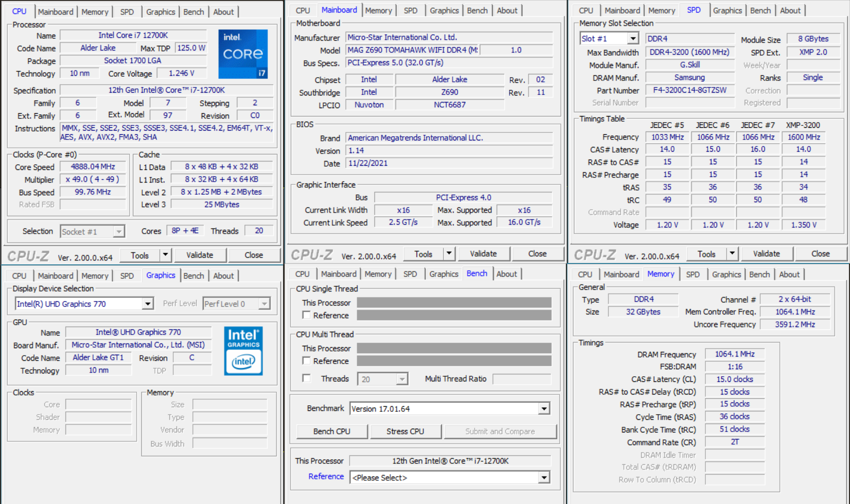This screenshot has width=850, height=504.
Task: Toggle the Threads checkbox in the Bench panel
Action: point(307,378)
